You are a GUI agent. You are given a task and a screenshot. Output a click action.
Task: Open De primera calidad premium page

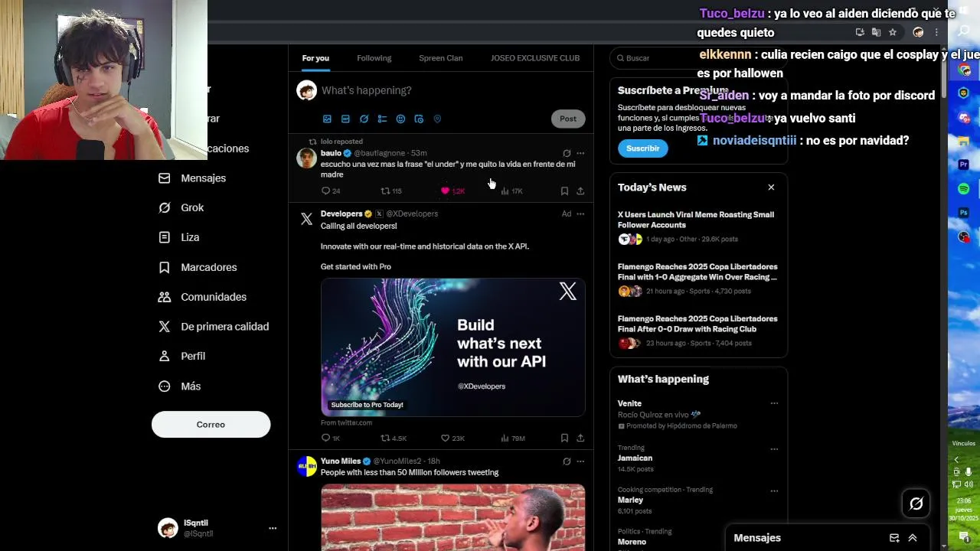(x=214, y=327)
